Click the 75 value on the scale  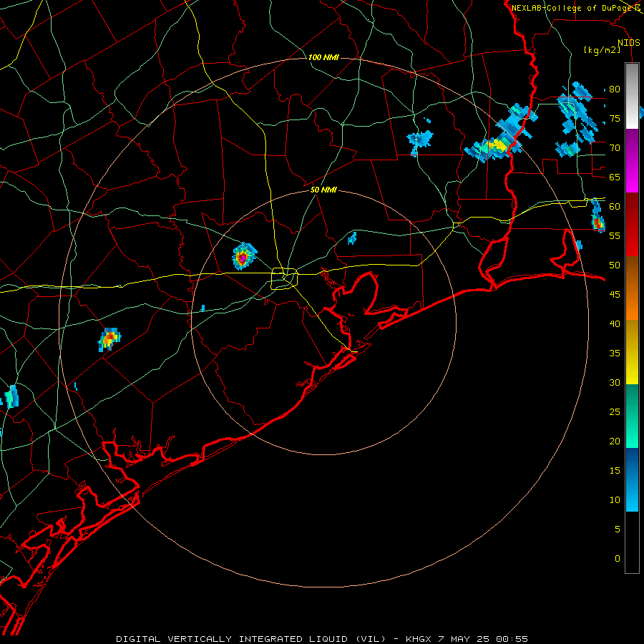click(x=615, y=118)
